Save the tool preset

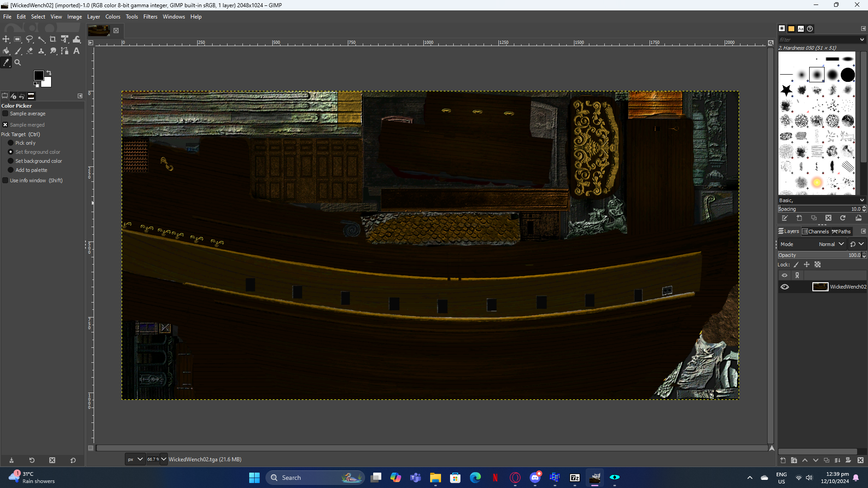11,460
